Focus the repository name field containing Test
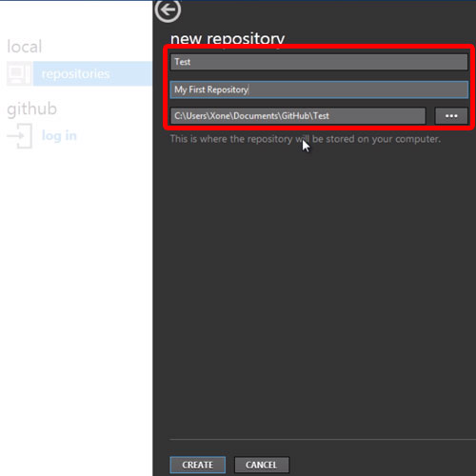 point(319,62)
